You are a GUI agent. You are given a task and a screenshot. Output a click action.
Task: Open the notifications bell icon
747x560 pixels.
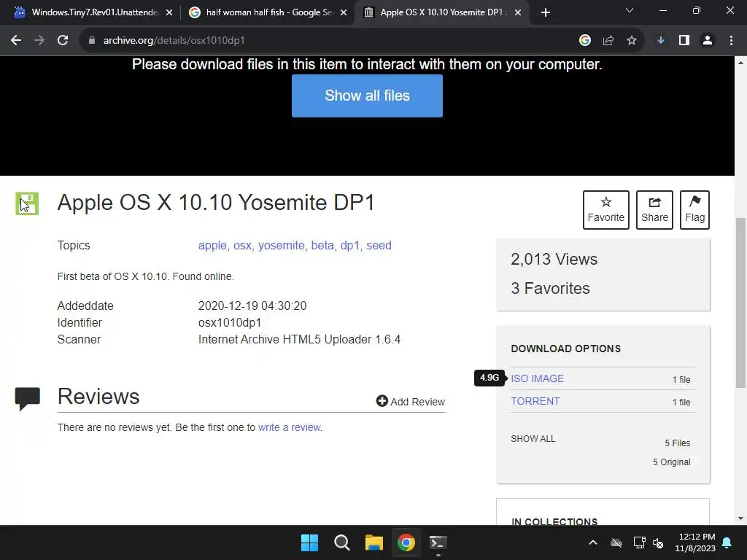(x=727, y=542)
